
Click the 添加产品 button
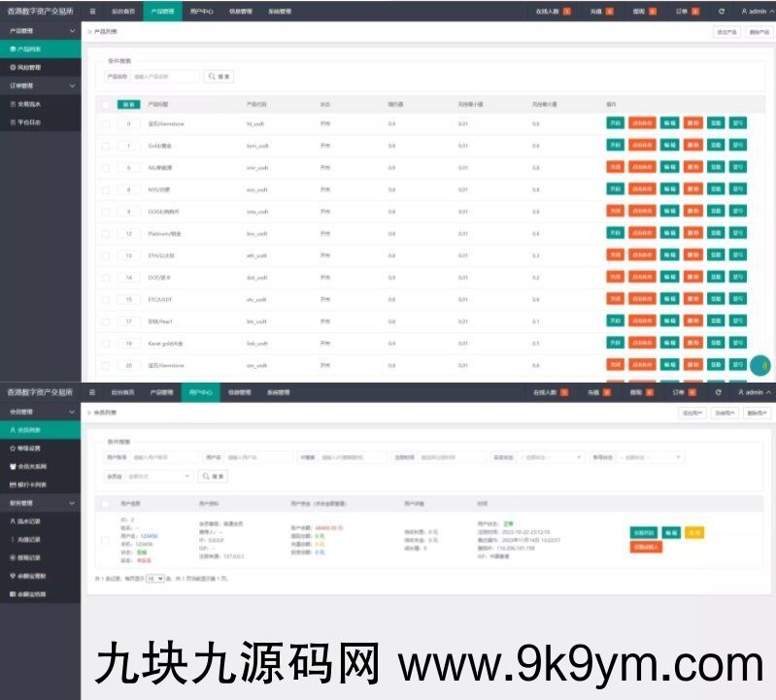click(726, 32)
